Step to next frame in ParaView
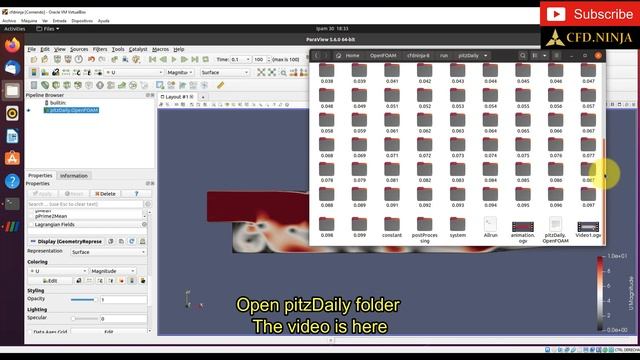This screenshot has width=640, height=360. click(x=184, y=60)
